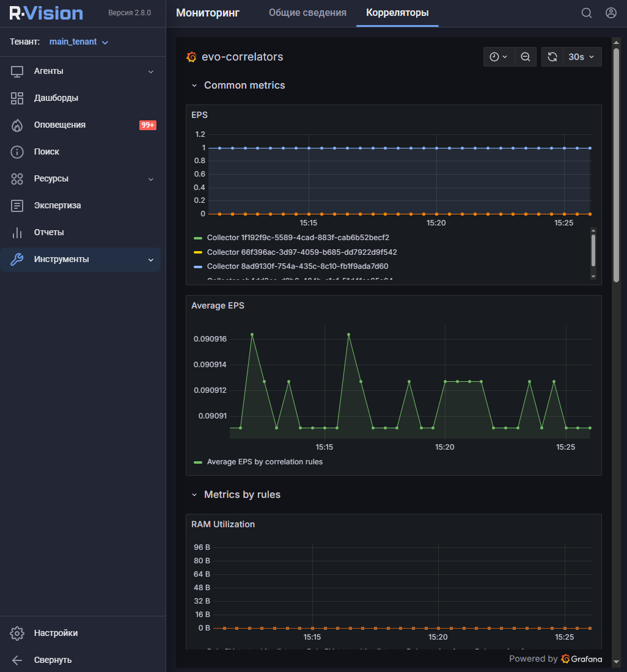Click the R-Vision logo
The width and height of the screenshot is (627, 672).
pos(46,13)
